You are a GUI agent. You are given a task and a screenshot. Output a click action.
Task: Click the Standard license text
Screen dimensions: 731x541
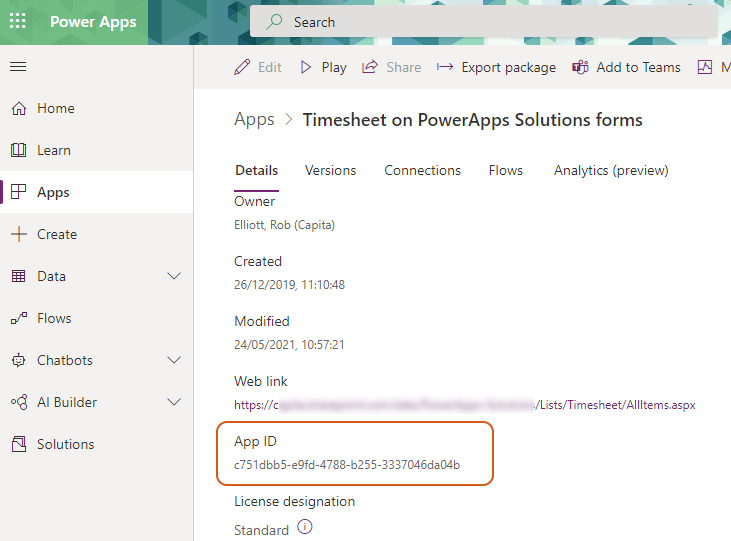pos(262,530)
